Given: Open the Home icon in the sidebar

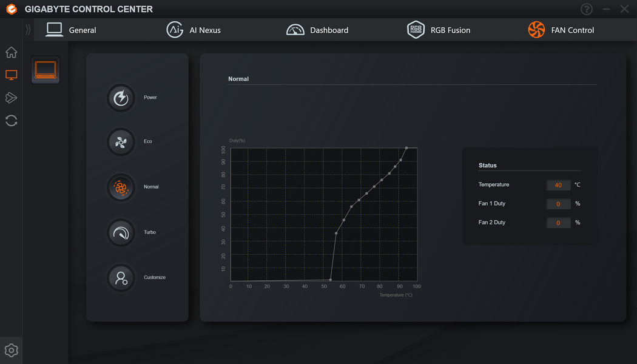Looking at the screenshot, I should pos(12,52).
